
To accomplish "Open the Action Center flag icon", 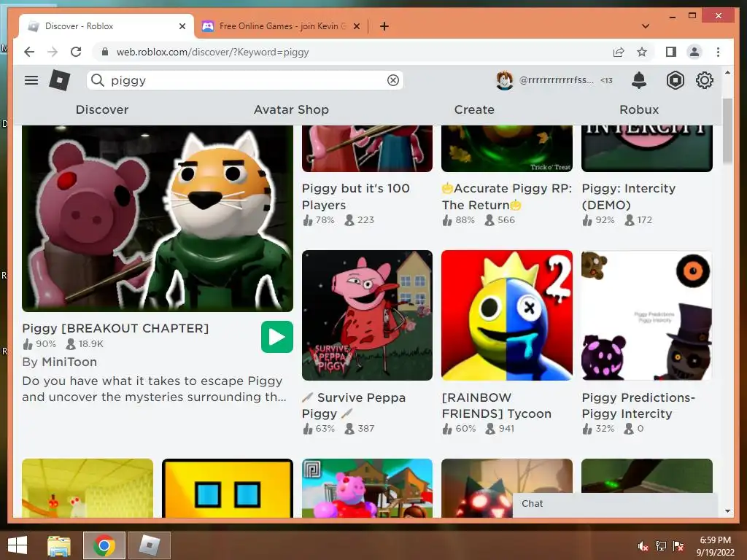I will [x=678, y=546].
